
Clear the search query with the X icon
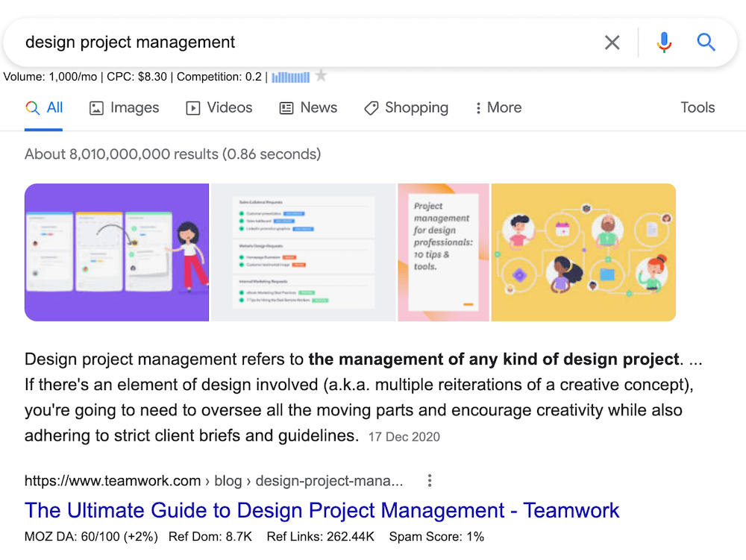coord(612,43)
